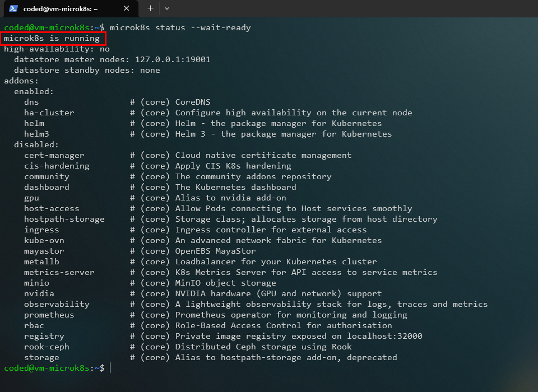Click the 'helm' addon name
This screenshot has height=392, width=538.
point(34,123)
